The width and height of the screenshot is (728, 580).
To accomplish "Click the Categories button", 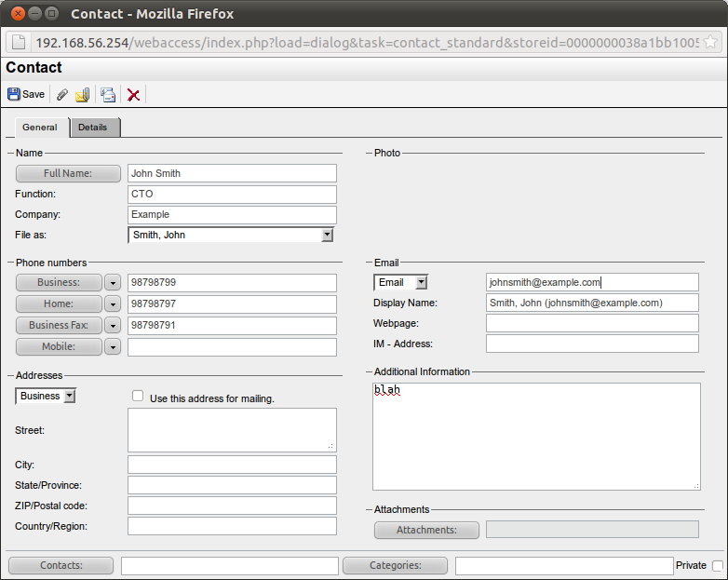I will pyautogui.click(x=395, y=565).
